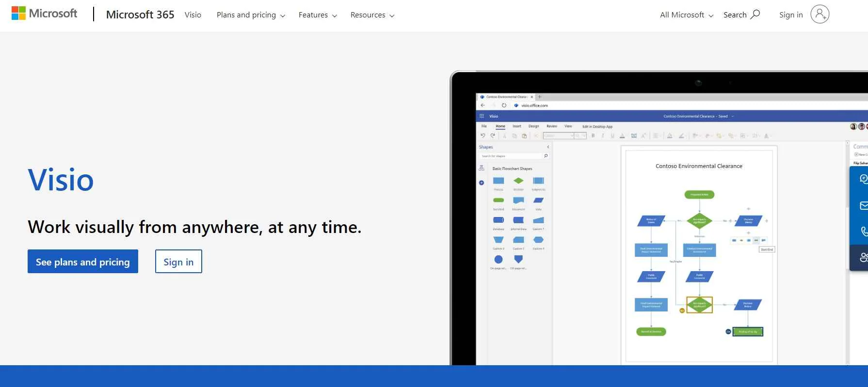Expand the Resources dropdown
868x387 pixels.
(x=372, y=15)
